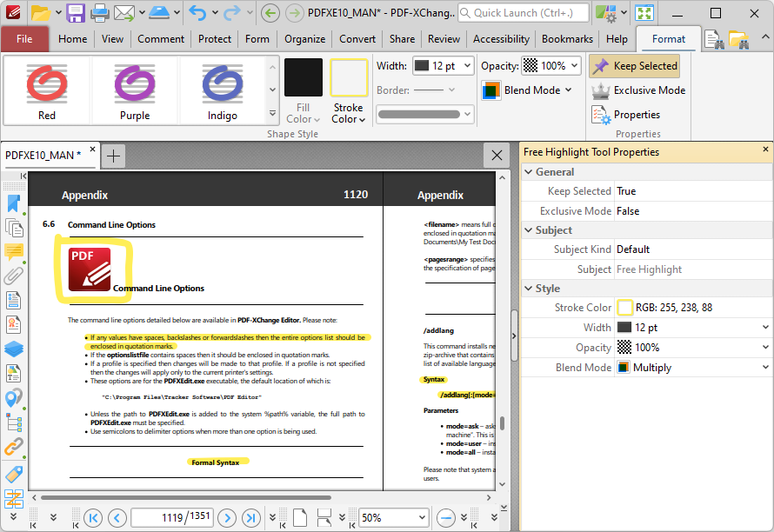Click the Find document search icon
The width and height of the screenshot is (774, 532).
pyautogui.click(x=714, y=39)
